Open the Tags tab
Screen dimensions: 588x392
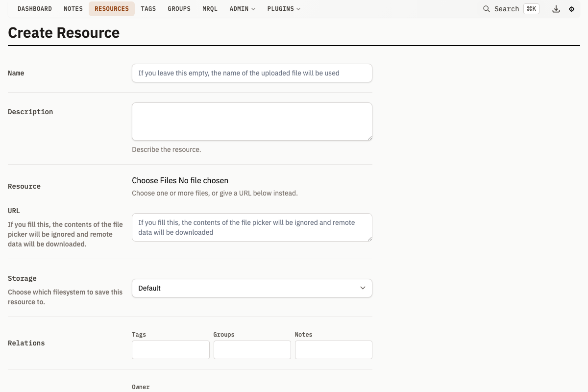click(148, 9)
